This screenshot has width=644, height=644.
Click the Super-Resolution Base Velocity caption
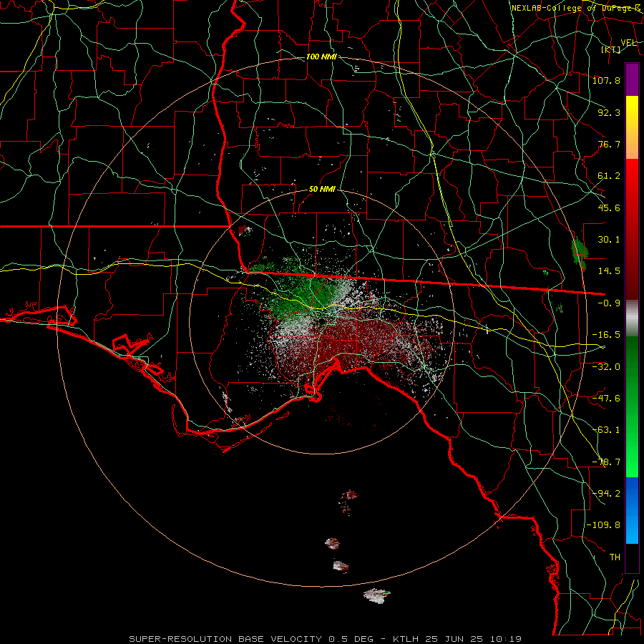point(326,639)
